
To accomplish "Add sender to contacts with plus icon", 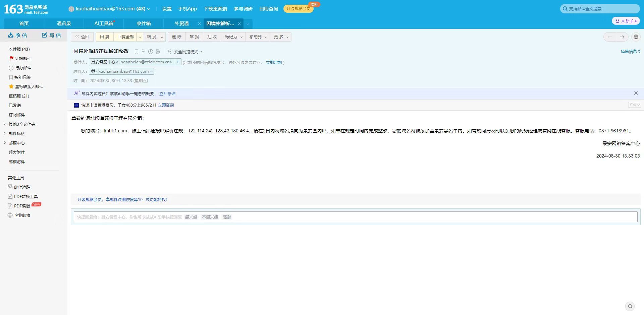I will pos(178,62).
